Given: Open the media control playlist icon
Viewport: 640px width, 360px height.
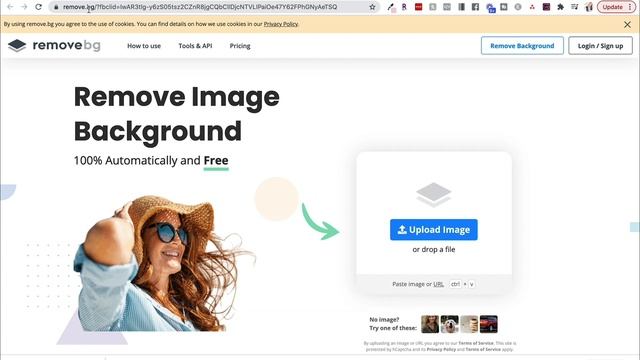Looking at the screenshot, I should [x=575, y=7].
